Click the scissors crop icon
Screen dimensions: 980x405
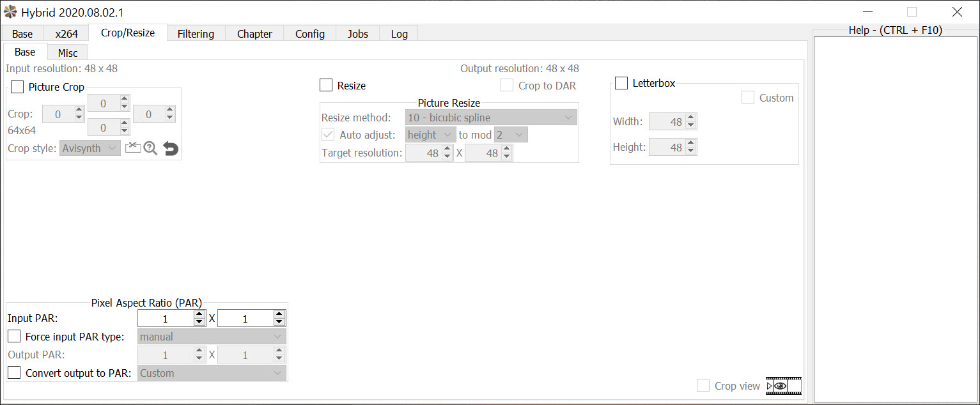pos(132,148)
